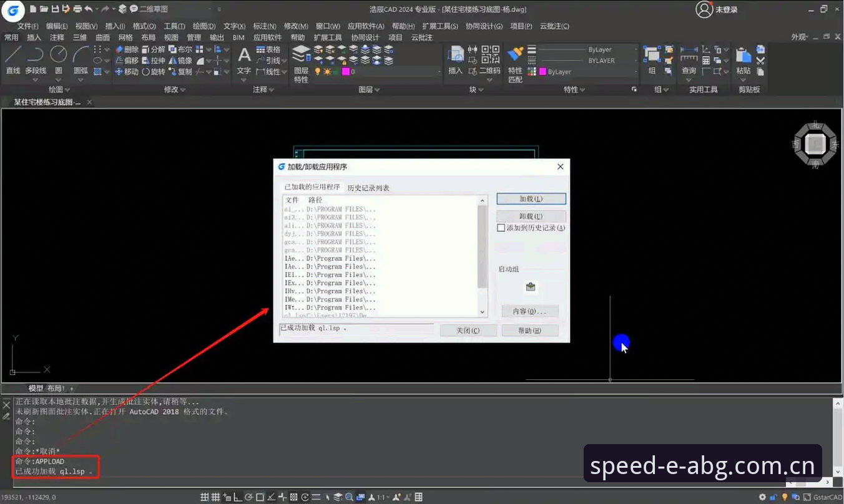Viewport: 844px width, 504px height.
Task: Toggle the layer on/off lightbulb
Action: pos(317,72)
